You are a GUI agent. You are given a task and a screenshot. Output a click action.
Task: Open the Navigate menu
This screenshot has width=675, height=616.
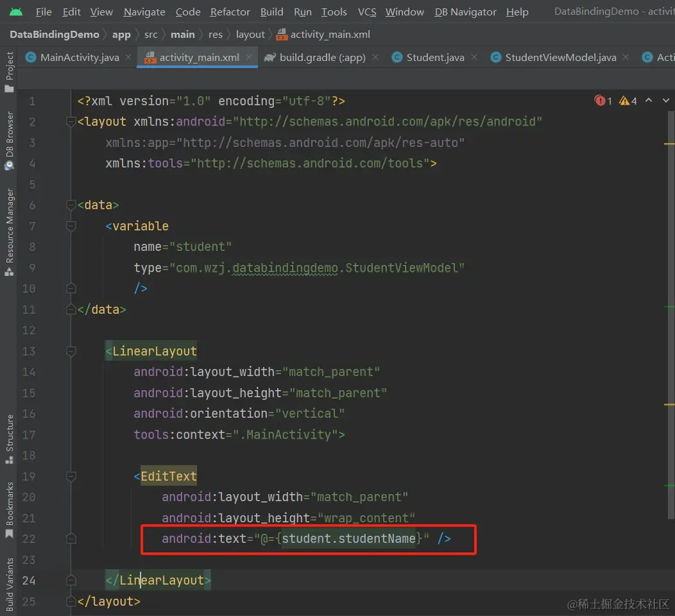[144, 12]
